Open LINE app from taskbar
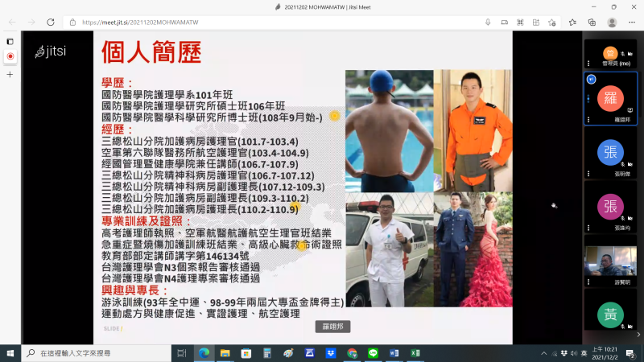This screenshot has width=644, height=362. pyautogui.click(x=374, y=353)
